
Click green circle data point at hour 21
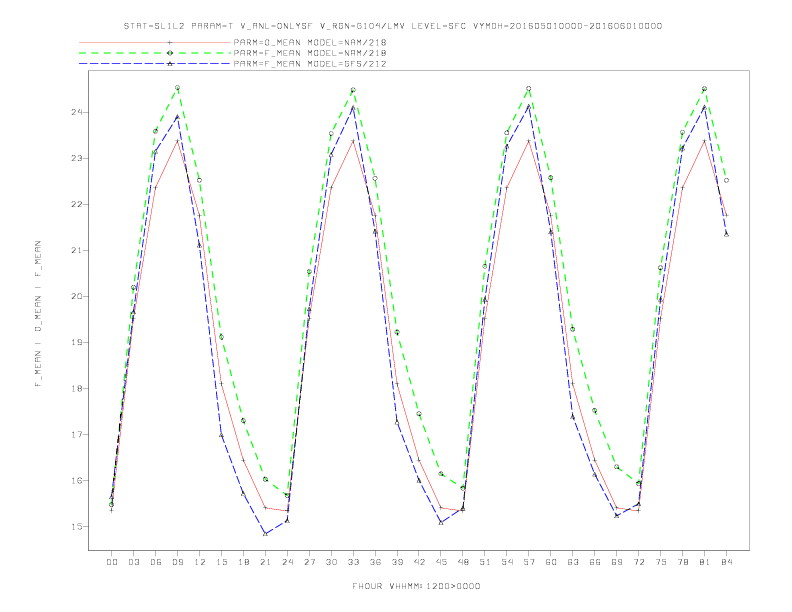coord(265,479)
